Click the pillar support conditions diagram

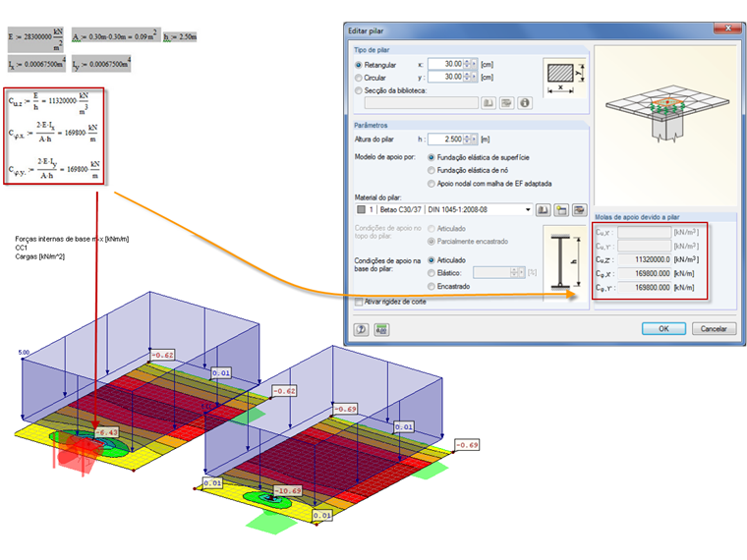point(565,263)
